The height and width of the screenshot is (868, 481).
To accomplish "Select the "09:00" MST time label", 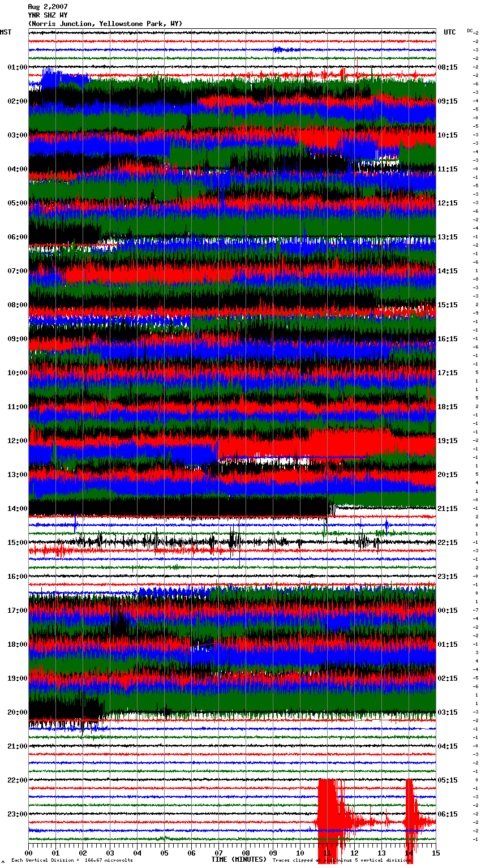I will [18, 339].
